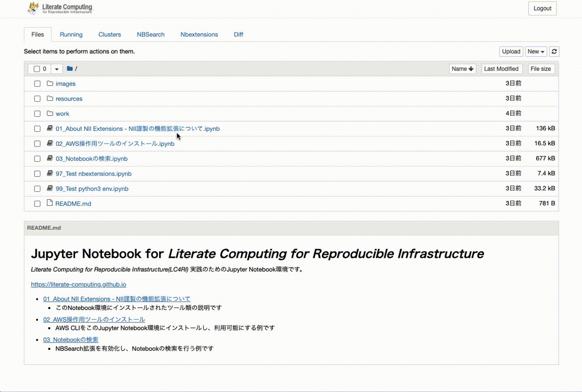Screen dimensions: 582x392
Task: Switch to the Running tab
Action: [x=71, y=35]
